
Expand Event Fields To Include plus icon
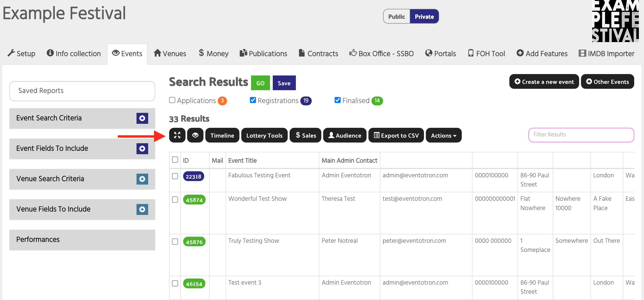[x=142, y=149]
